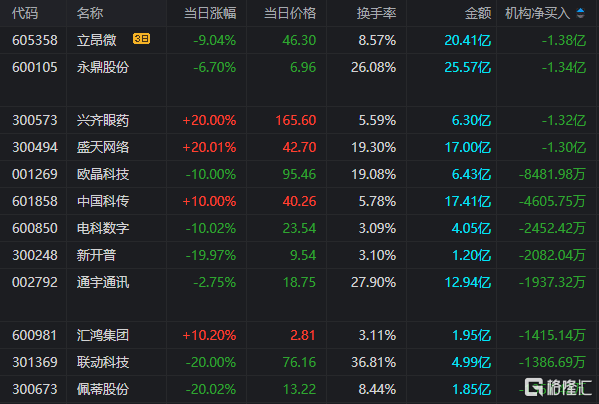Sort by 当日涨幅 column header

click(x=210, y=13)
